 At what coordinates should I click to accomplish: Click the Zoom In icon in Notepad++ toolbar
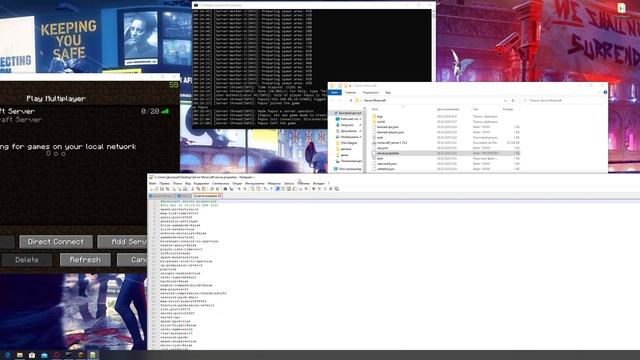click(239, 189)
